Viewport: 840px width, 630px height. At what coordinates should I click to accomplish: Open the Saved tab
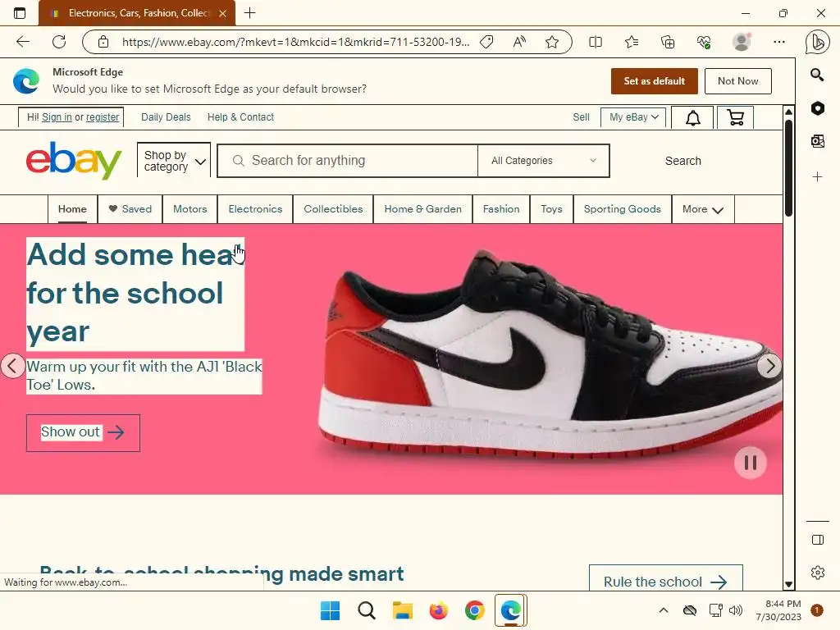tap(130, 209)
